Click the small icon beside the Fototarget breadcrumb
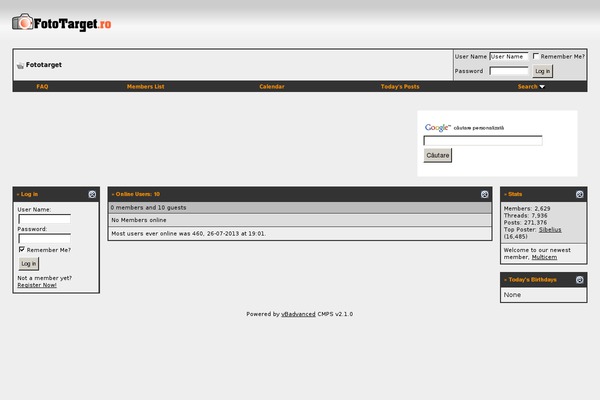Viewport: 600px width, 400px height. coord(20,65)
